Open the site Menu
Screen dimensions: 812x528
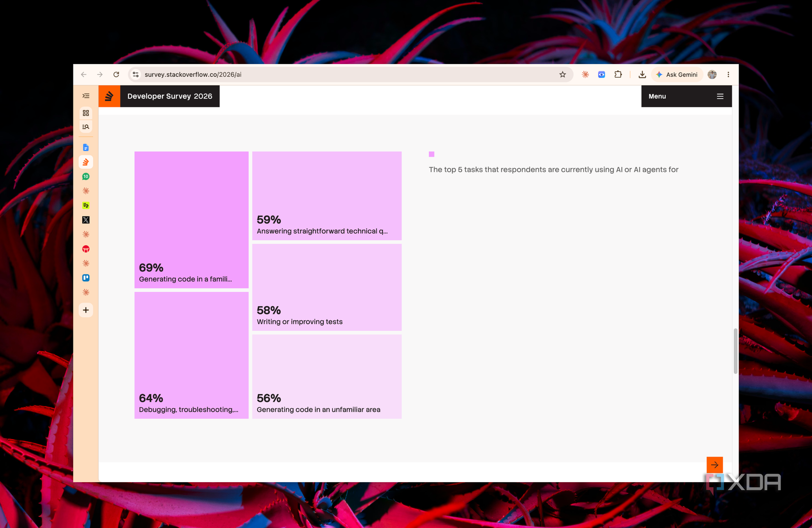coord(687,96)
